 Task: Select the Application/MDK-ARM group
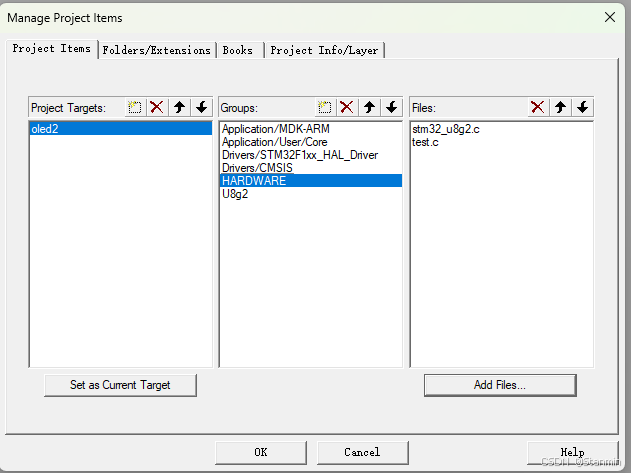coord(311,129)
